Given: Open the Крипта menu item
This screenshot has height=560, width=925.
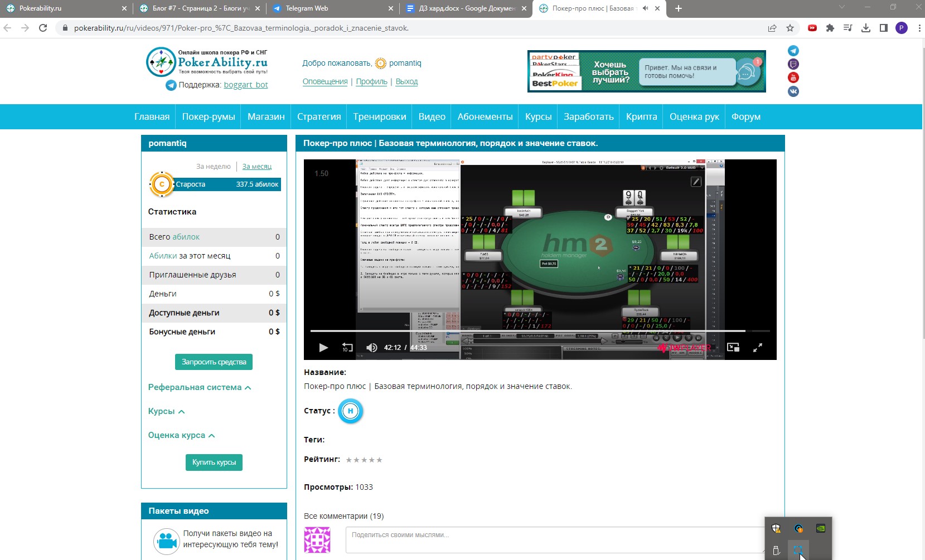Looking at the screenshot, I should 642,117.
